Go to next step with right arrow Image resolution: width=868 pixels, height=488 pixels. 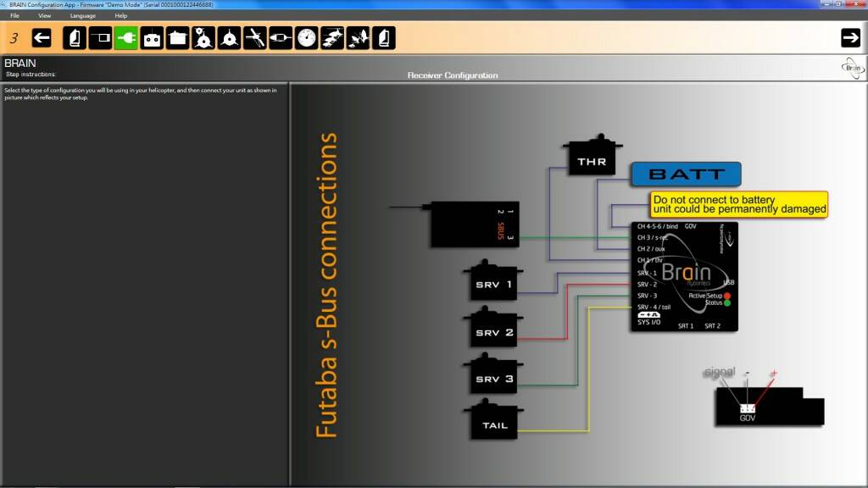pyautogui.click(x=850, y=37)
